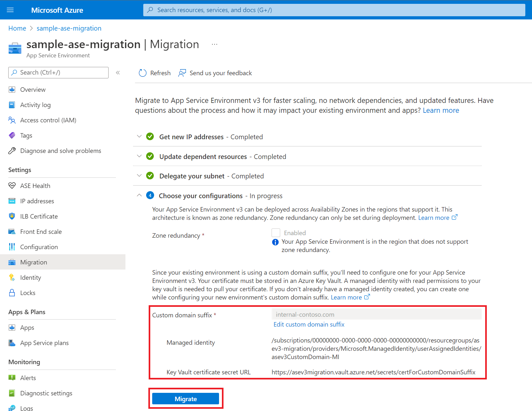Click the sample-ase-migration breadcrumb link
The image size is (532, 411).
[x=69, y=28]
